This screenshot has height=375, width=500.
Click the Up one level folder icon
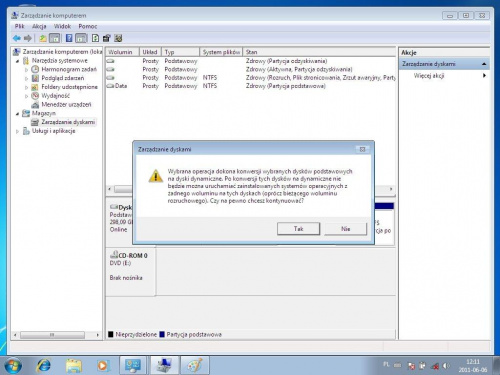click(x=43, y=38)
